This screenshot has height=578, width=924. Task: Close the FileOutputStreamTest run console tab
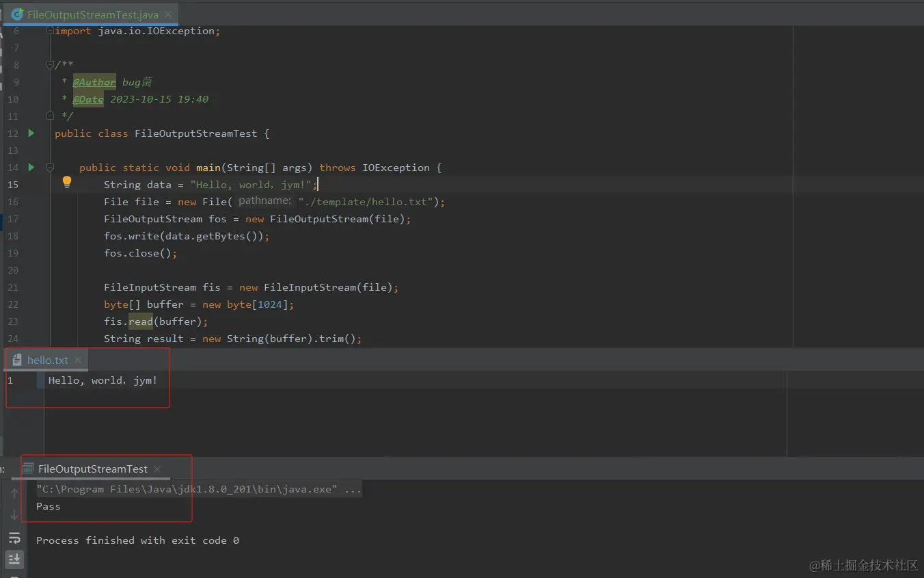click(x=157, y=469)
